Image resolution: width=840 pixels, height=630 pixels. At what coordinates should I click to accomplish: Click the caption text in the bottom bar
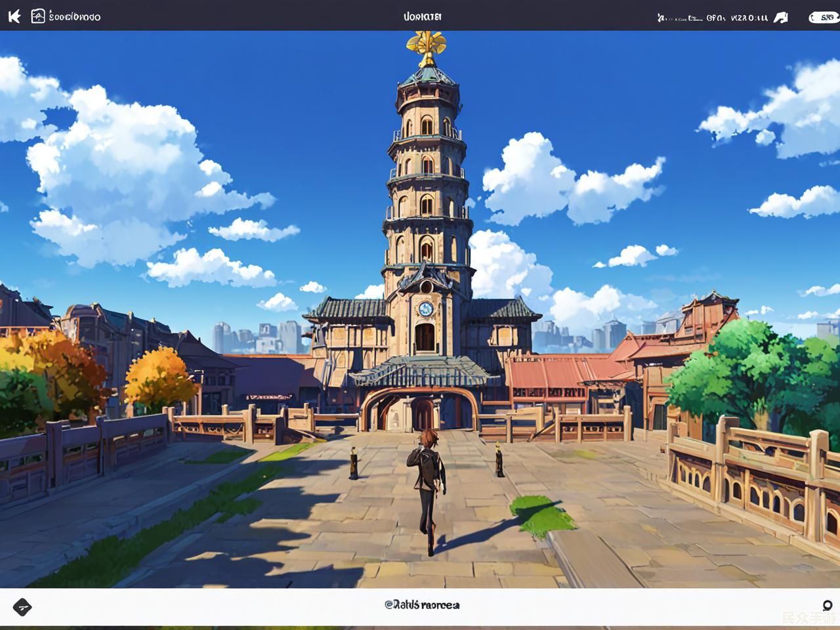(422, 605)
